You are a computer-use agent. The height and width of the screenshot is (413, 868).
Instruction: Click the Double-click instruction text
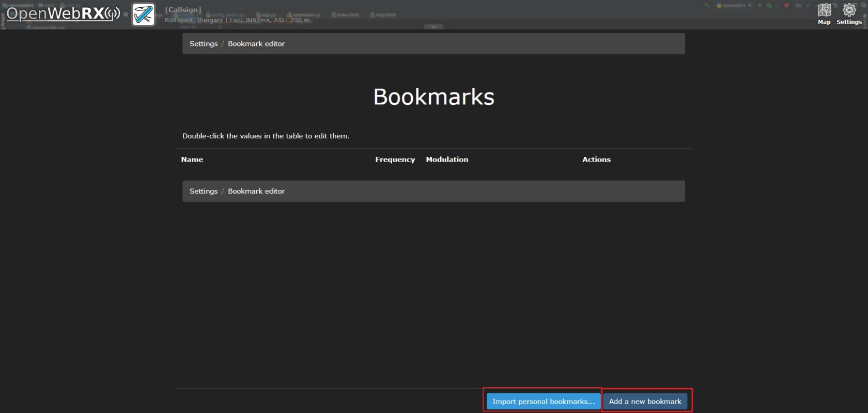pos(266,136)
